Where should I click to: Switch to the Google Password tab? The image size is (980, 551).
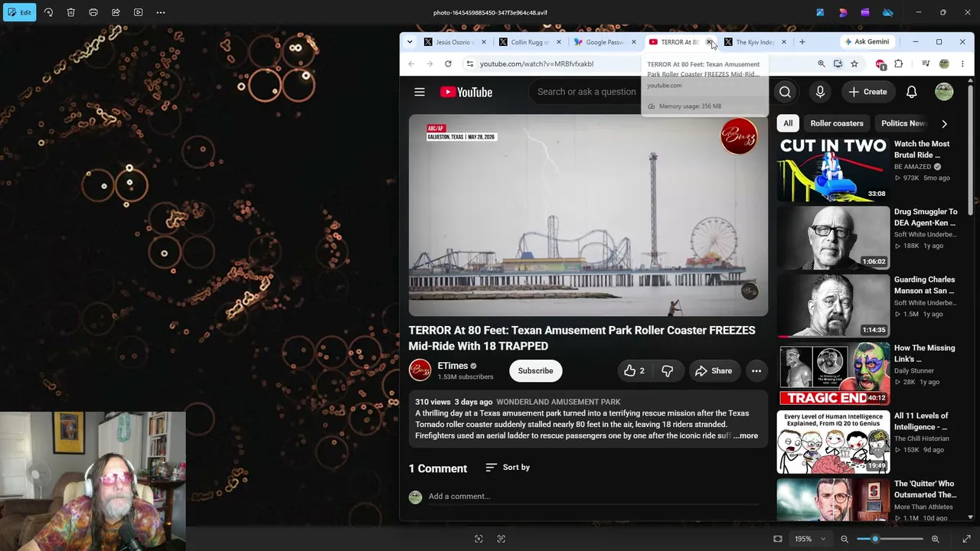605,42
